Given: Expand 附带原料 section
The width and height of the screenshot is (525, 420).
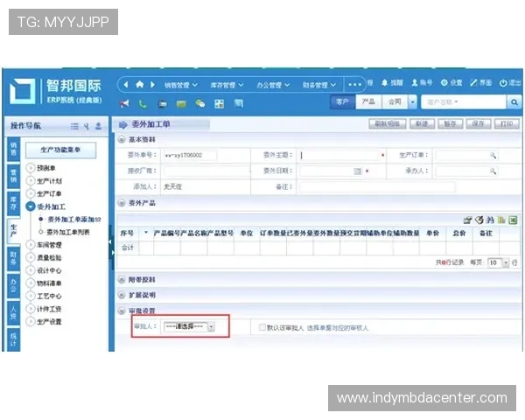Looking at the screenshot, I should 122,280.
